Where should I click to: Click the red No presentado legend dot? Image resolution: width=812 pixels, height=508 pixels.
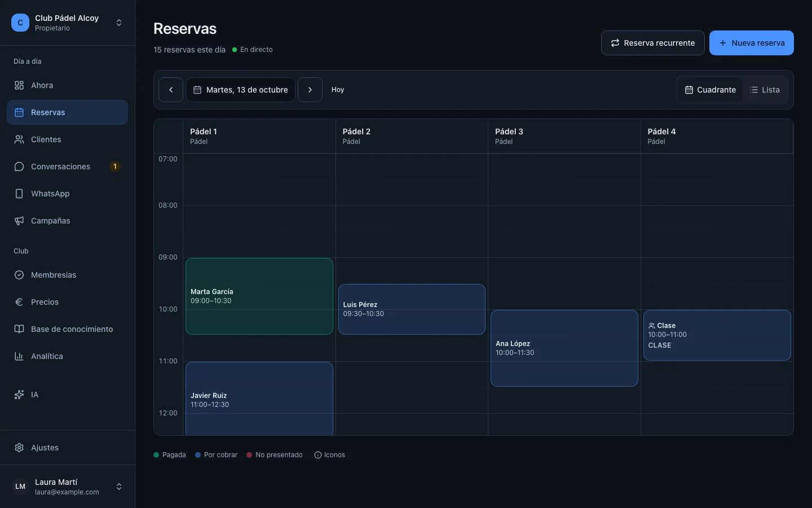click(249, 455)
